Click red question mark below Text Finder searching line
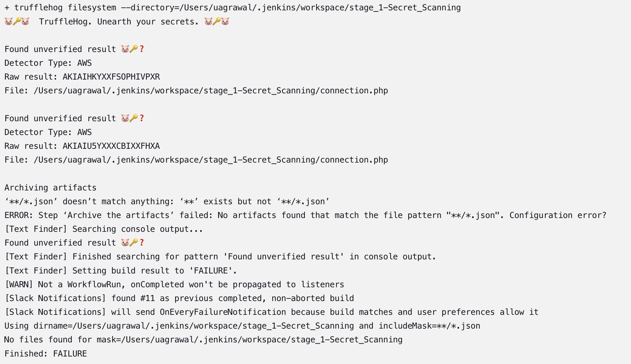Screen dimensions: 631x364 click(142, 242)
